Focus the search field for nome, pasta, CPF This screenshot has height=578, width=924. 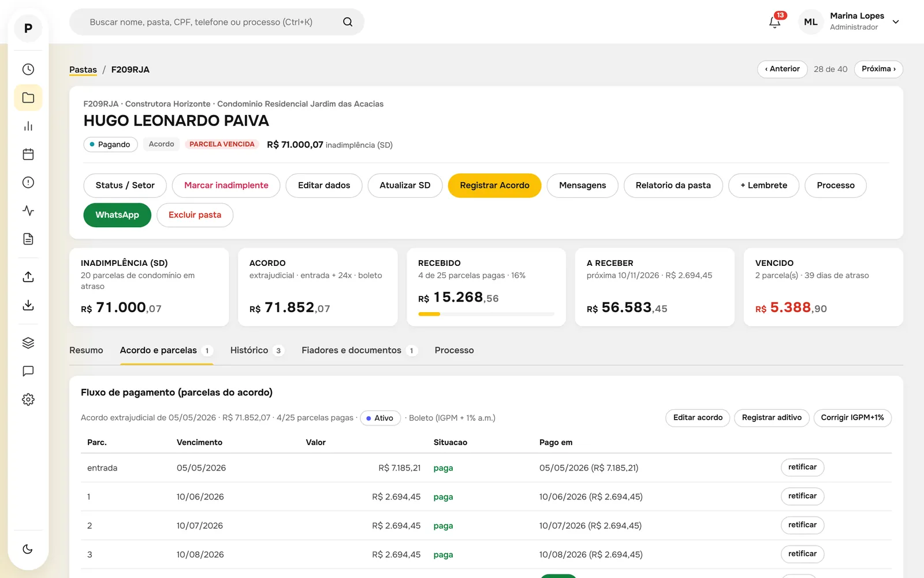click(217, 22)
